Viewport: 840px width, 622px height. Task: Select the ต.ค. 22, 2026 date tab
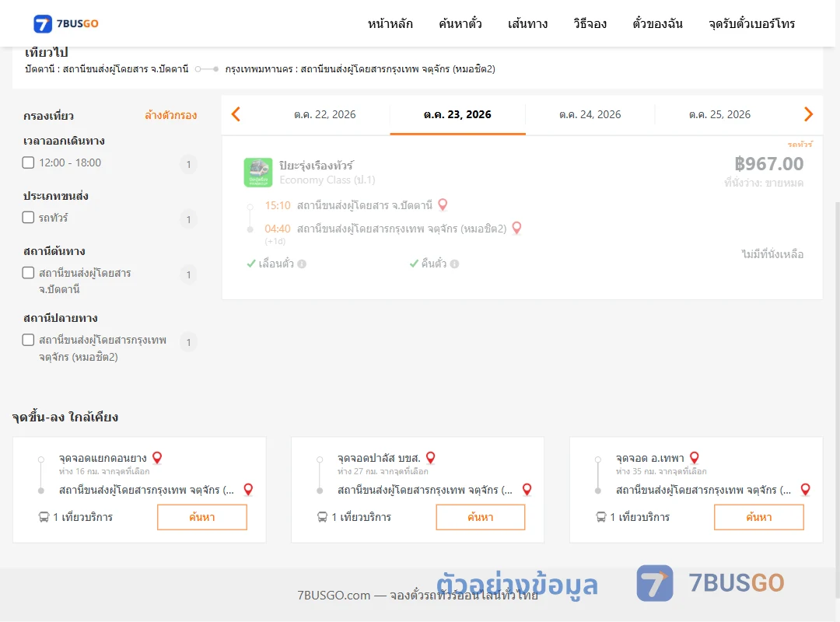[x=324, y=114]
